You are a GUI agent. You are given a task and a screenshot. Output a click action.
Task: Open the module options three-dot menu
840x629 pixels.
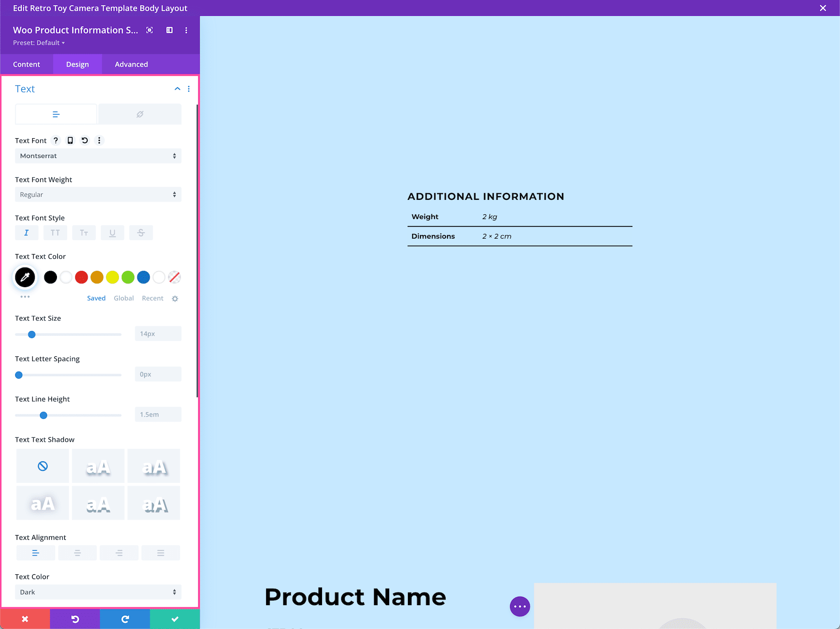click(x=186, y=30)
